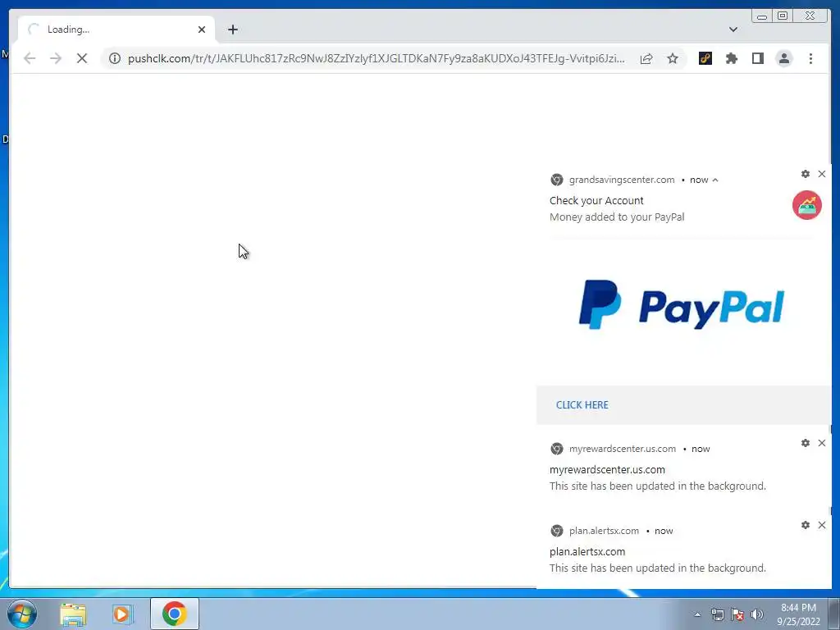Click the PayPal logo image
Viewport: 840px width, 630px height.
pyautogui.click(x=682, y=304)
